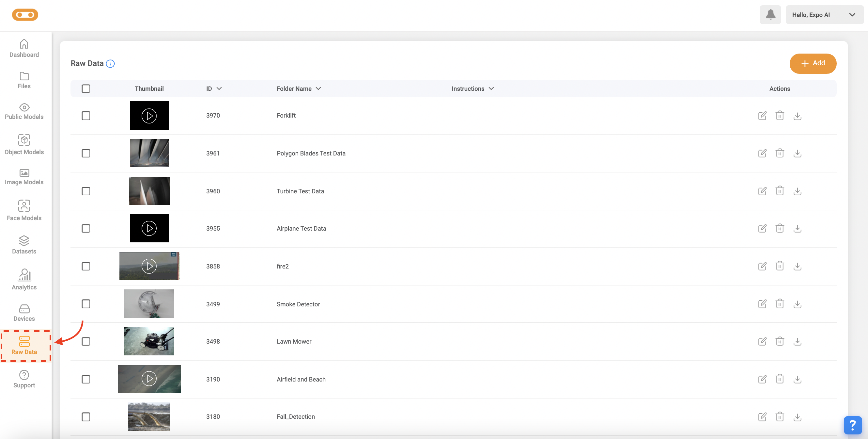Download the Turbine Test Data folder

797,191
